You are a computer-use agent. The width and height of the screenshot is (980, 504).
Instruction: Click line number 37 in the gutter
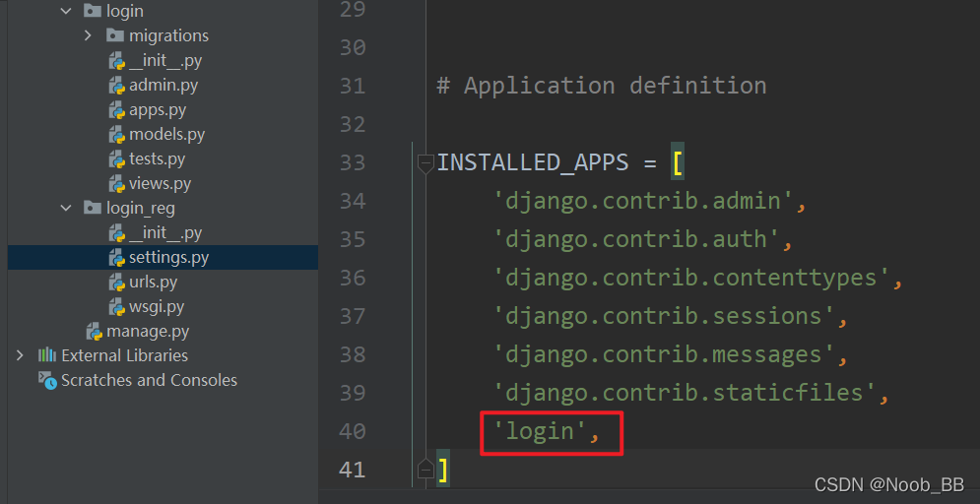(x=354, y=316)
